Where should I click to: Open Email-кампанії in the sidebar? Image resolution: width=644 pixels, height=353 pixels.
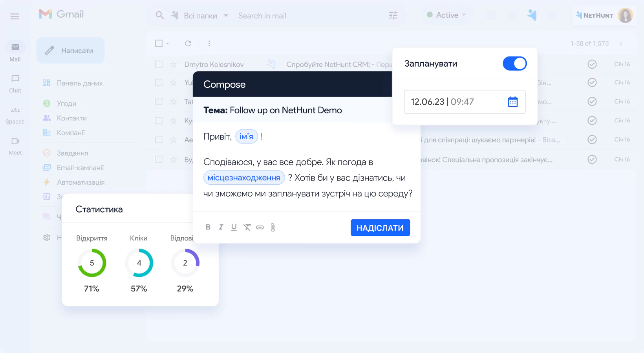[x=73, y=167]
